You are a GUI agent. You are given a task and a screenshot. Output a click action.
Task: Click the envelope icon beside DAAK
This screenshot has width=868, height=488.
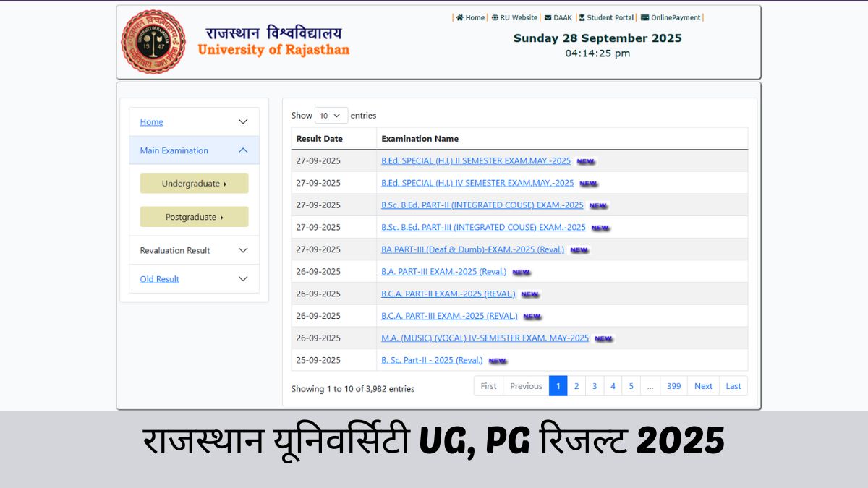pyautogui.click(x=548, y=17)
